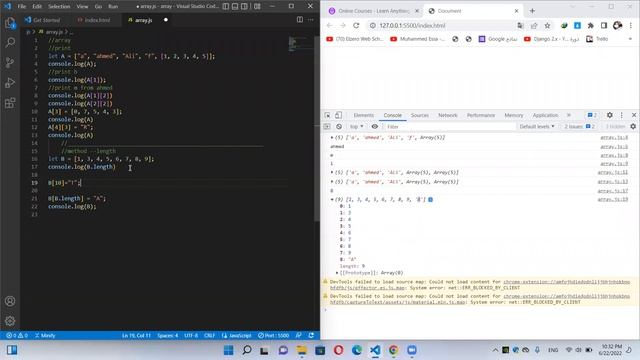Open Opera browser from taskbar
The image size is (640, 360).
pyautogui.click(x=338, y=350)
